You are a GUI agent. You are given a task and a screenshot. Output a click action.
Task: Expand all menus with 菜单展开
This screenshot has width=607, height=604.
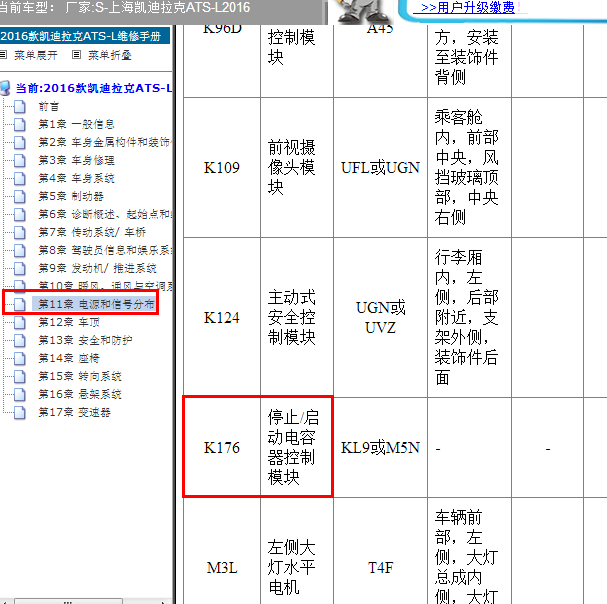point(36,55)
